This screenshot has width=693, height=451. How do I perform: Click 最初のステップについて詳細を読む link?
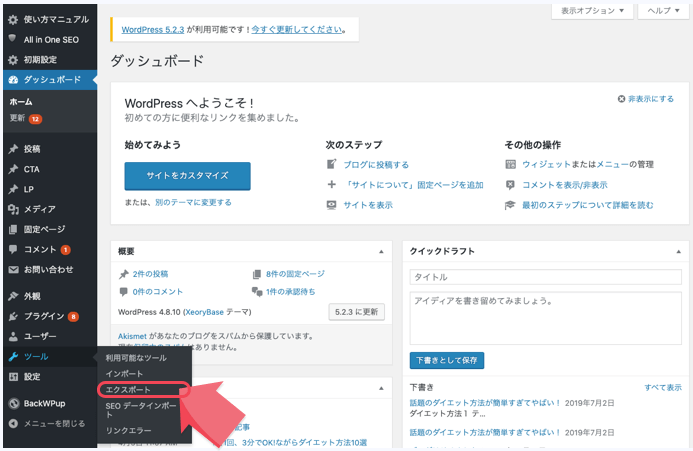click(x=587, y=205)
